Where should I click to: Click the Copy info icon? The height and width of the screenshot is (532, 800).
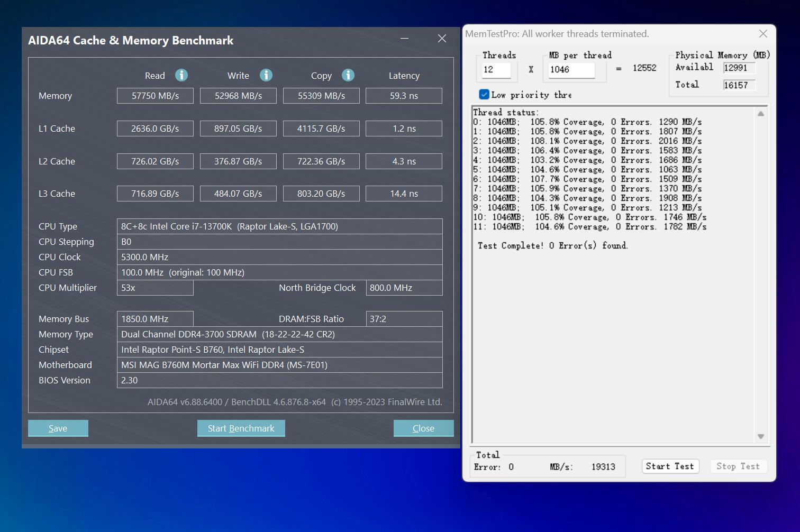(348, 75)
